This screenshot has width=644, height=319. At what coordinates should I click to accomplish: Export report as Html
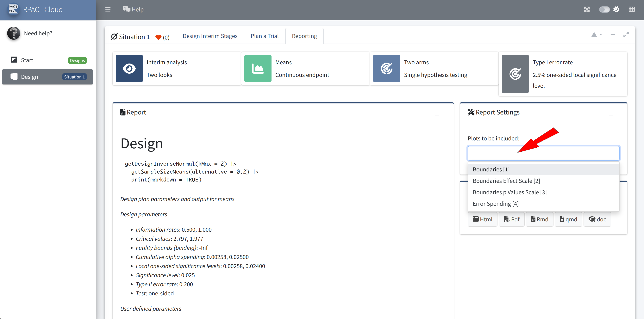(x=482, y=219)
